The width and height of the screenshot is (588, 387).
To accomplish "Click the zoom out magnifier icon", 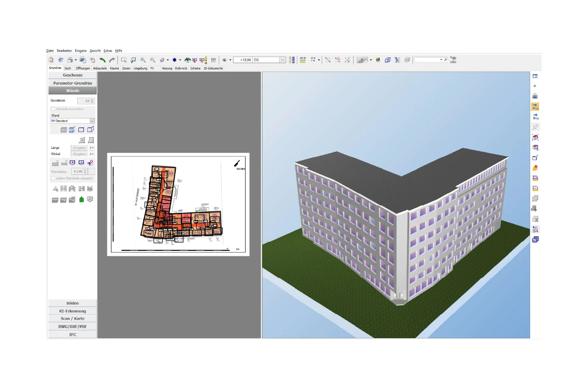I will click(x=153, y=60).
